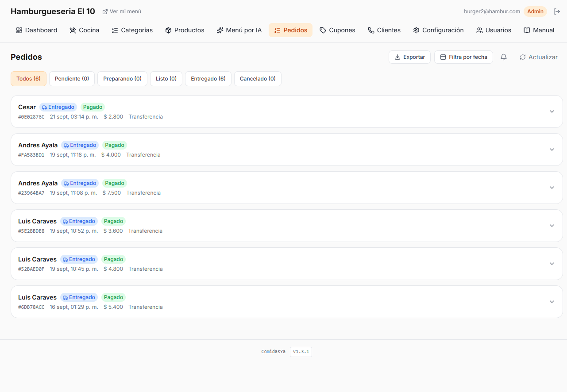Expand Andres Ayala's order #FA583BD1
The height and width of the screenshot is (392, 567).
(552, 150)
